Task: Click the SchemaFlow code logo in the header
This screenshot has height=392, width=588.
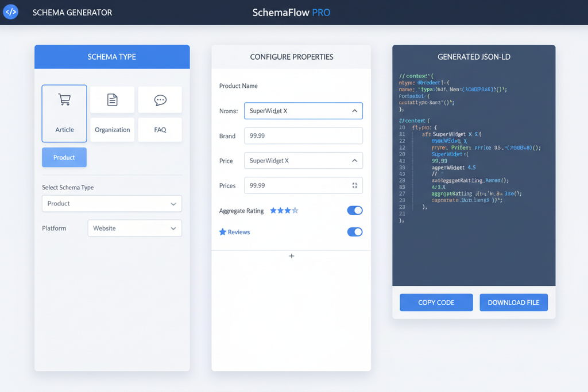Action: click(x=10, y=11)
